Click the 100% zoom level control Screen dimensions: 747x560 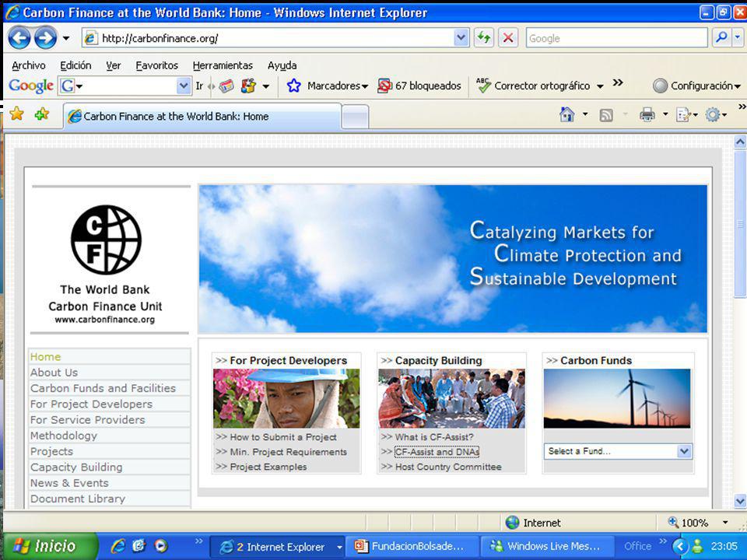coord(698,523)
